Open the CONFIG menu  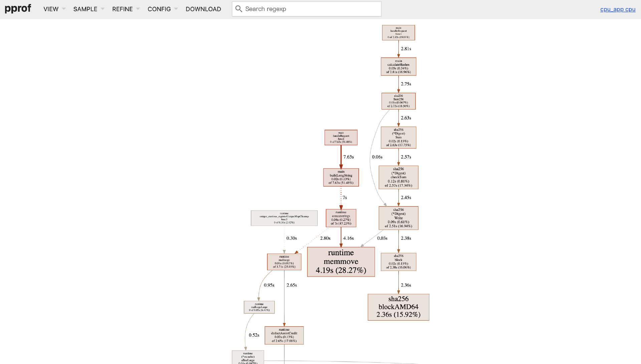coord(162,9)
